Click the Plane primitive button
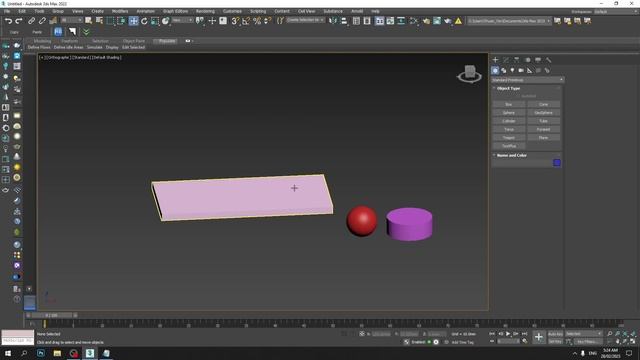 coord(543,138)
